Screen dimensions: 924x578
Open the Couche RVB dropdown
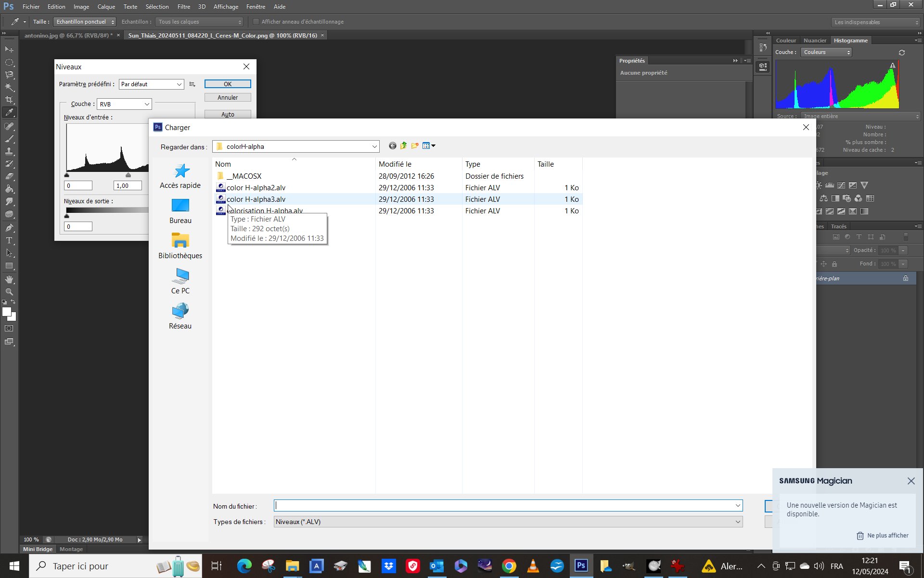pos(147,104)
